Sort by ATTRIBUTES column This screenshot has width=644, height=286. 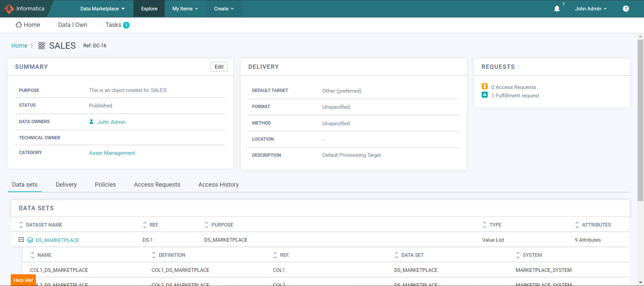coord(577,225)
